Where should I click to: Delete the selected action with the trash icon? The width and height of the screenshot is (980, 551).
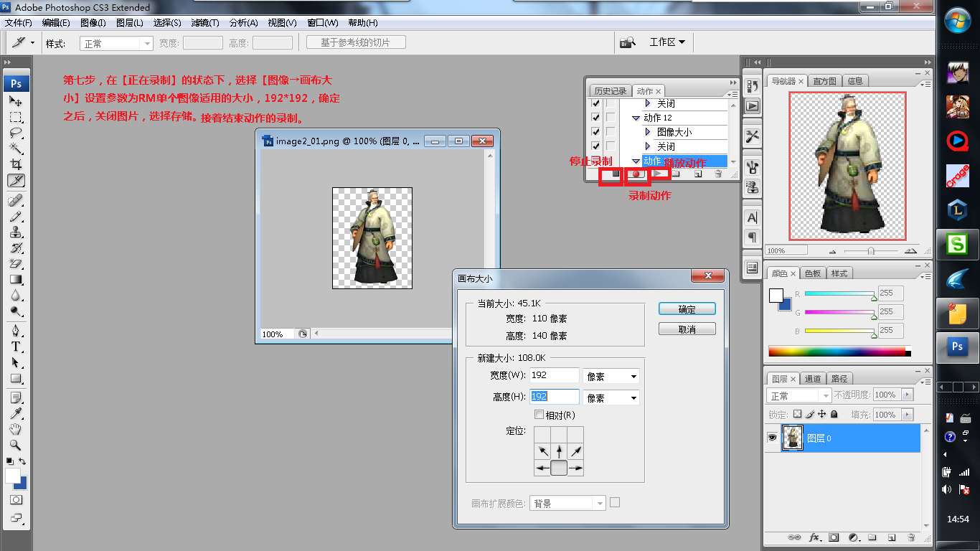(x=718, y=174)
